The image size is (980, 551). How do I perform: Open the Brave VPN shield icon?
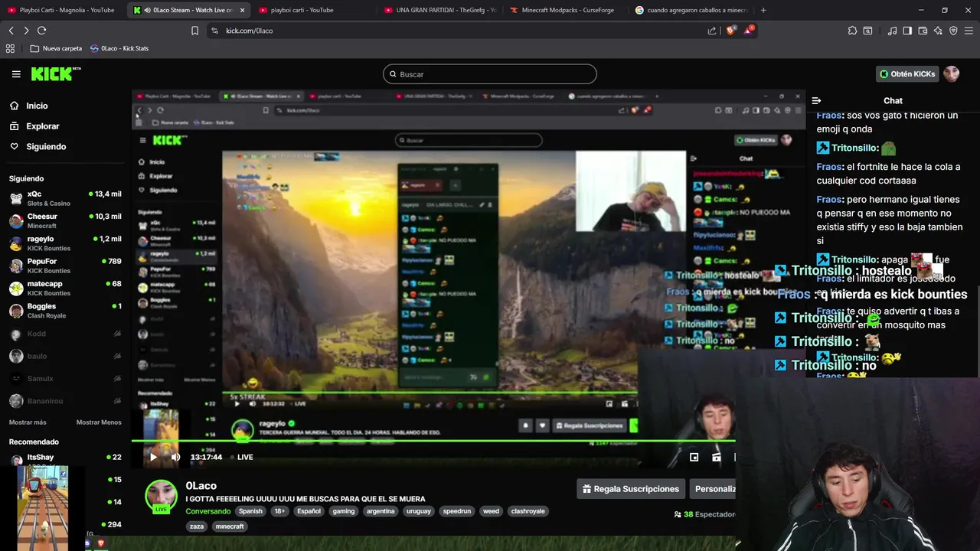click(953, 31)
